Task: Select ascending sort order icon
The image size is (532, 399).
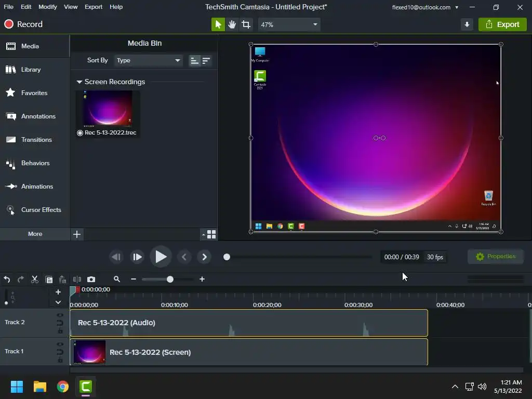Action: [194, 61]
